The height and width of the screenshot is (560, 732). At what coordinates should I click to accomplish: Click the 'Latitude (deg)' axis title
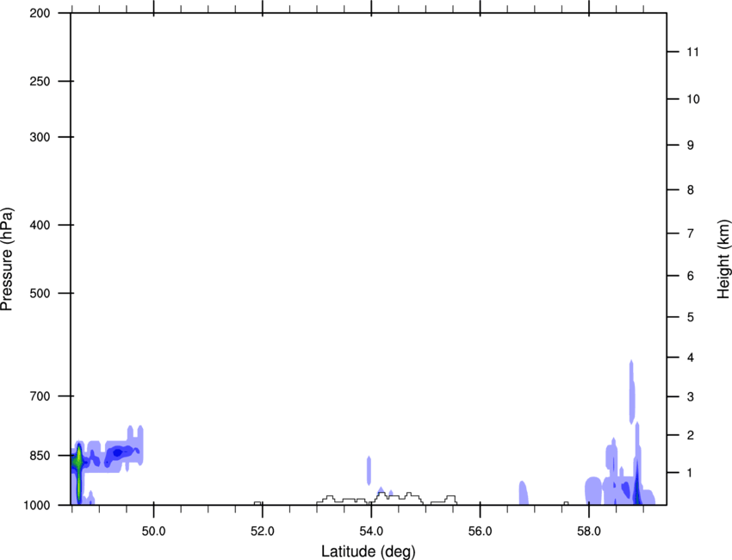coord(369,551)
